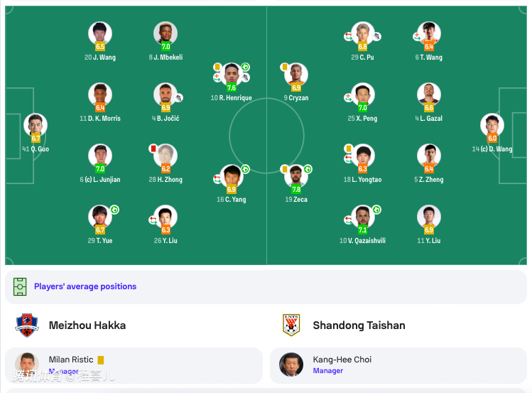Screen dimensions: 532x393
Task: Click the 7.8 rating badge under Zeca
Action: coord(296,190)
